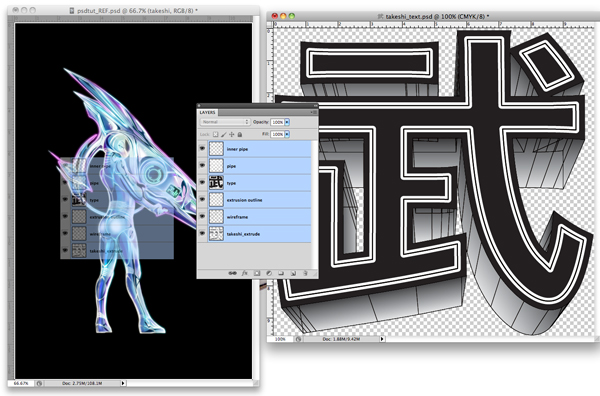Viewport: 600px width, 396px height.
Task: Open psdtut_REF.psd status bar info arrow
Action: point(123,383)
